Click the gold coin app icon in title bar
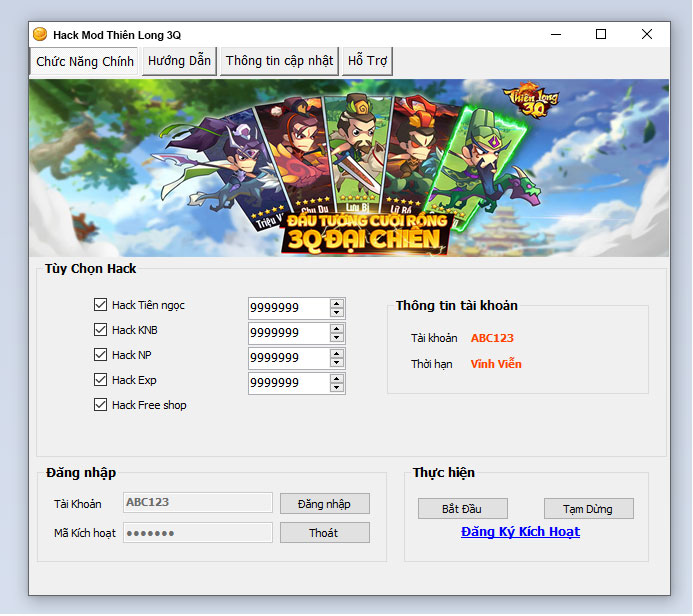The width and height of the screenshot is (693, 616). point(40,34)
